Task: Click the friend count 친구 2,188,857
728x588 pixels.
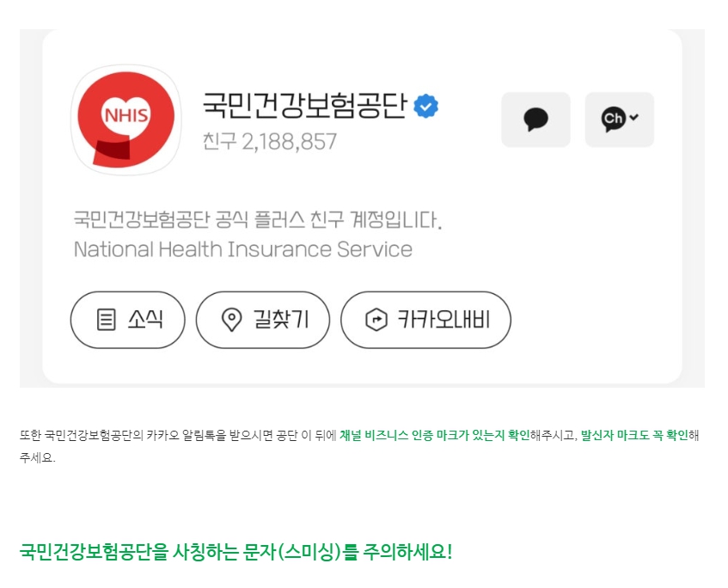Action: pyautogui.click(x=269, y=141)
